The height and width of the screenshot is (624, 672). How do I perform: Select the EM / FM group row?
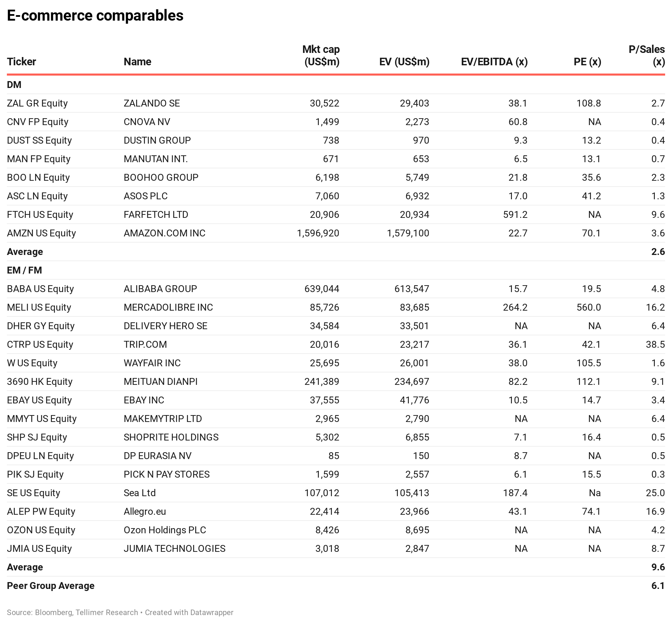pos(336,270)
